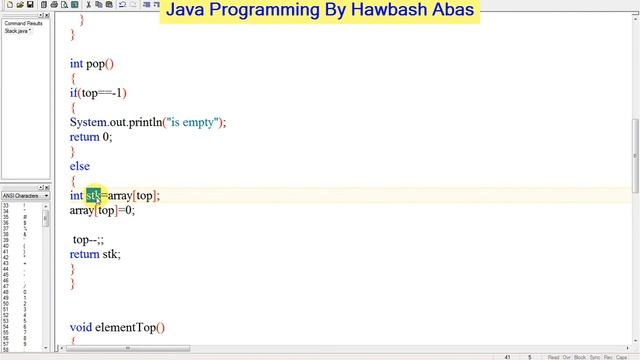Click the up arrow of character list scrollbar
Screen dimensions: 640x360
45,207
